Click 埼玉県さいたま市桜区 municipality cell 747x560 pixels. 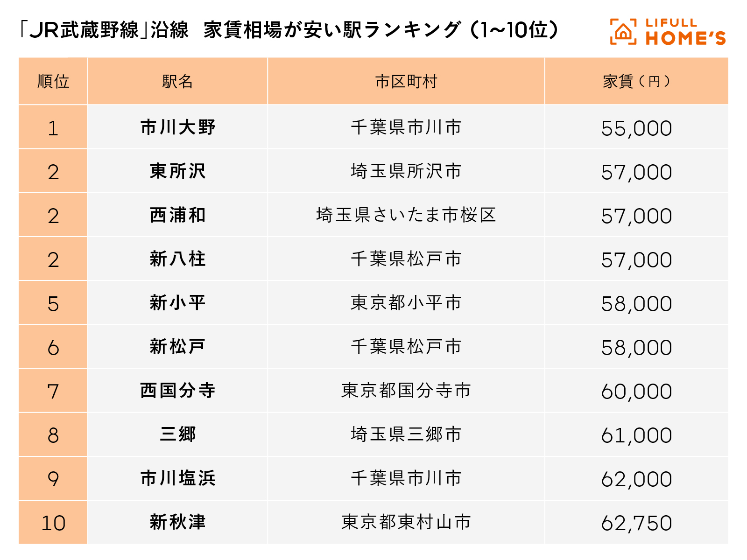pyautogui.click(x=406, y=215)
